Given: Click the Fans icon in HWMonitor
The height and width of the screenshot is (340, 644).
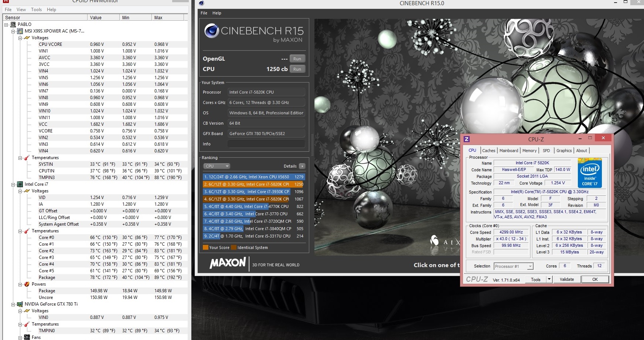Looking at the screenshot, I should [x=27, y=337].
